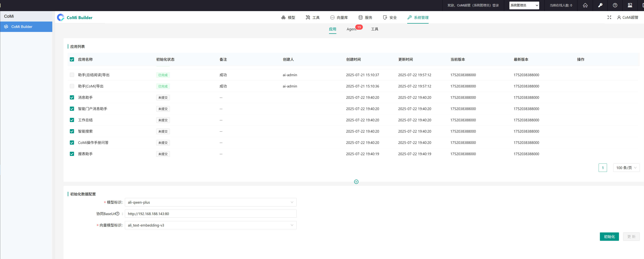The image size is (644, 259).
Task: Open the 模型标识 ali-qwen-plus dropdown
Action: tap(211, 202)
